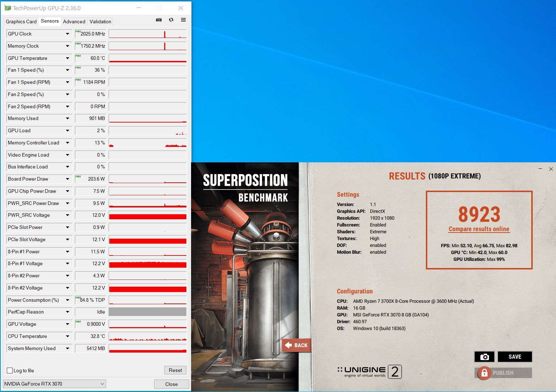This screenshot has height=392, width=556.
Task: Open System Memory Used dropdown
Action: (x=67, y=348)
